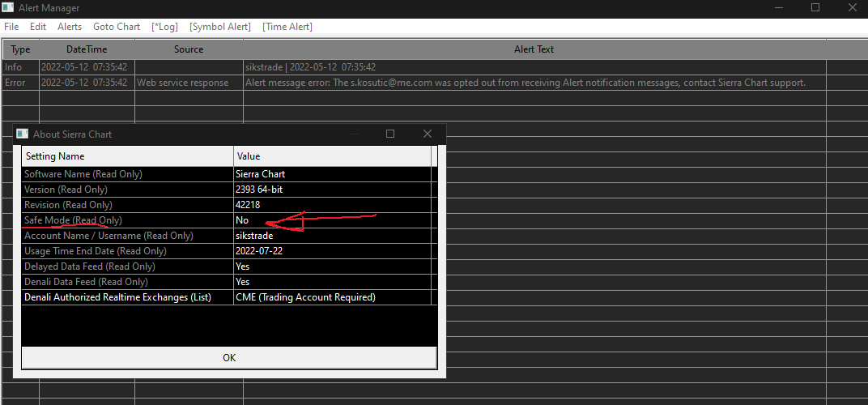Select the [*Log] menu item

[165, 27]
